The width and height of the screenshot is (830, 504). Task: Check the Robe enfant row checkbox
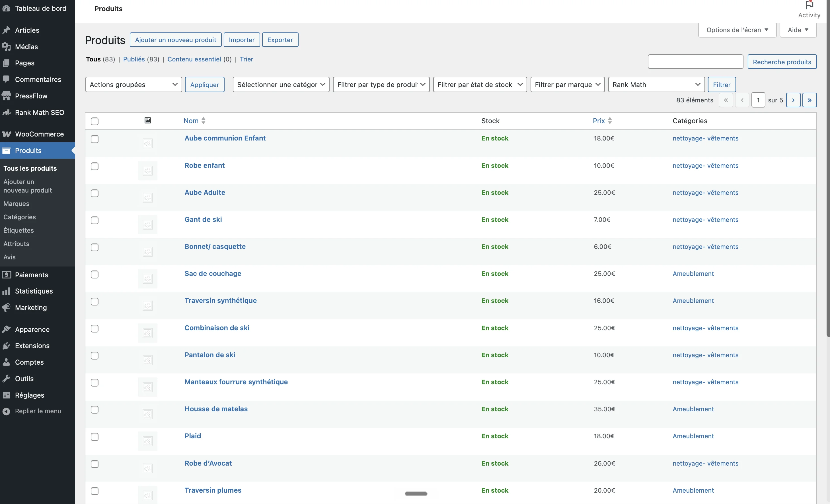(95, 166)
